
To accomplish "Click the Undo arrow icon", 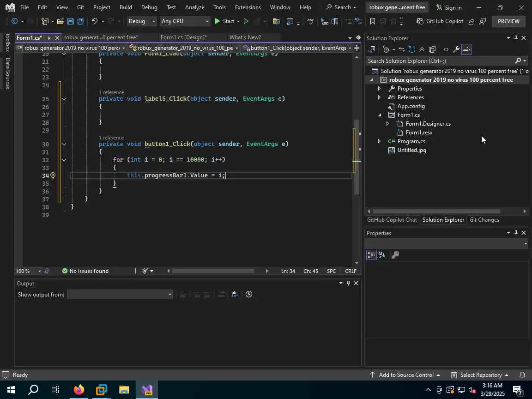I will (94, 21).
